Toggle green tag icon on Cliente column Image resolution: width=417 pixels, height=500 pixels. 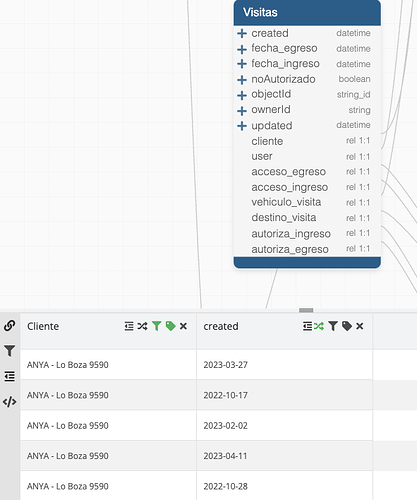(x=170, y=326)
